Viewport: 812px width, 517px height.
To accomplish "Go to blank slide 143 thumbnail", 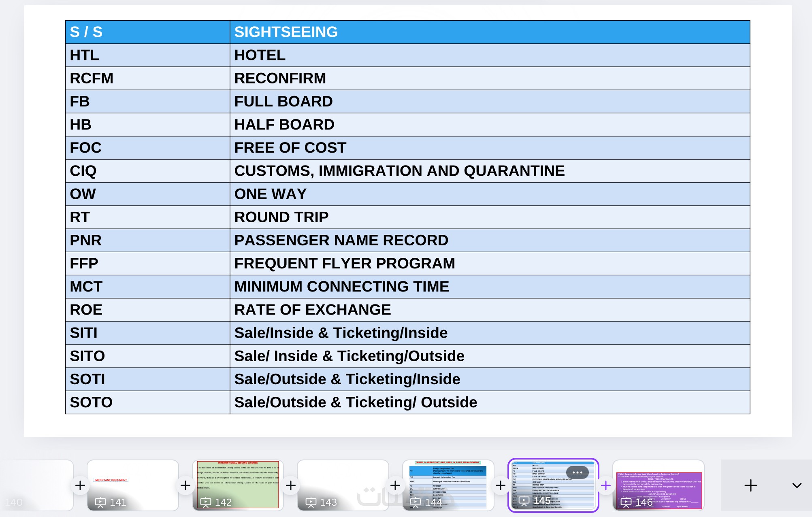I will point(343,482).
